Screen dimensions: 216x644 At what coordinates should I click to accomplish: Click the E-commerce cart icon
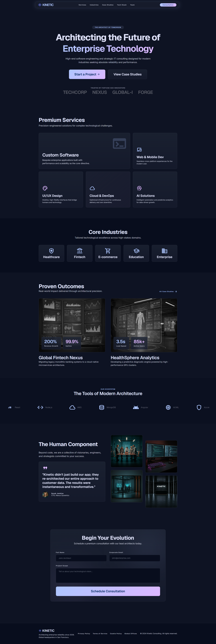[x=108, y=251]
